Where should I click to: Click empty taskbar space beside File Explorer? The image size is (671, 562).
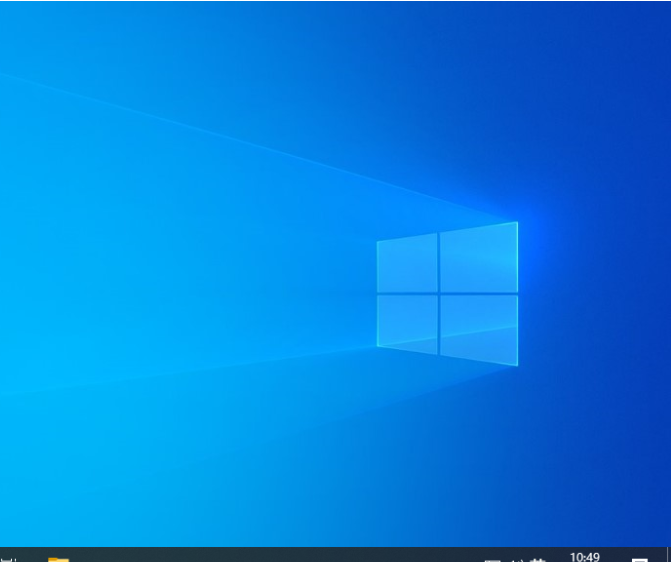point(150,556)
